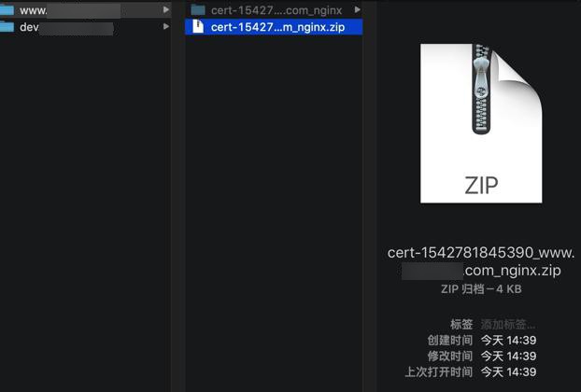Screen dimensions: 581x392
Task: Expand the cert nginx folder arrow
Action: pos(357,9)
